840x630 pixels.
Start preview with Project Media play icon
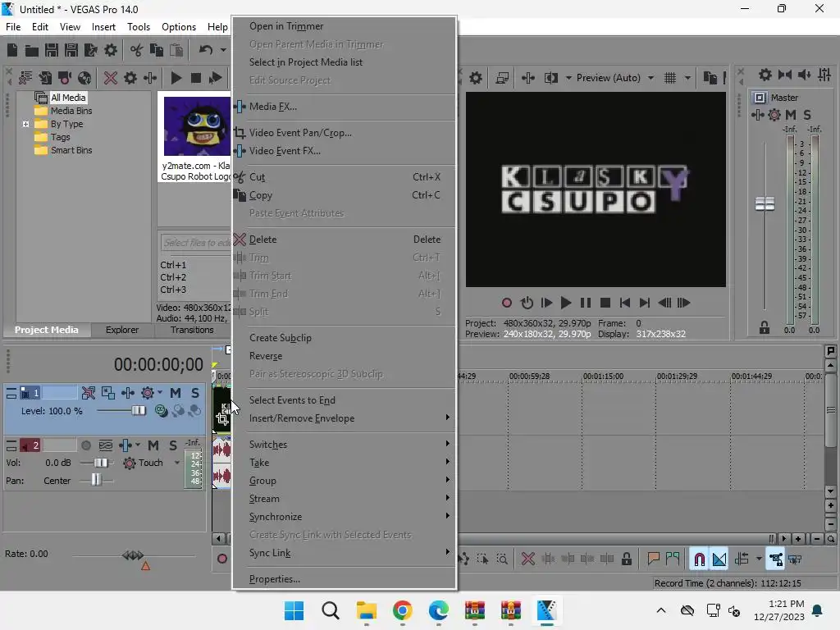pyautogui.click(x=176, y=78)
